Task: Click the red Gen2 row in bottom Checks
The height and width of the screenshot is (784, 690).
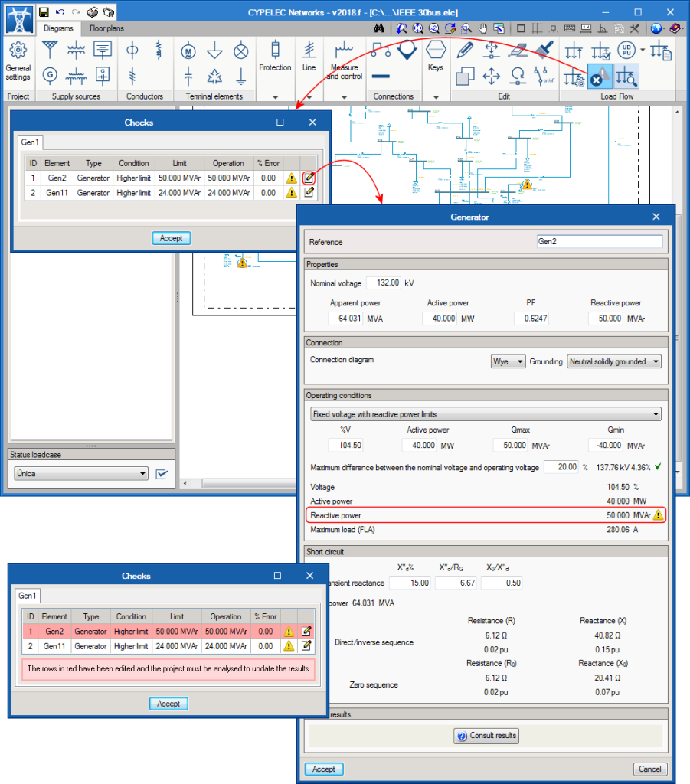Action: (x=168, y=632)
